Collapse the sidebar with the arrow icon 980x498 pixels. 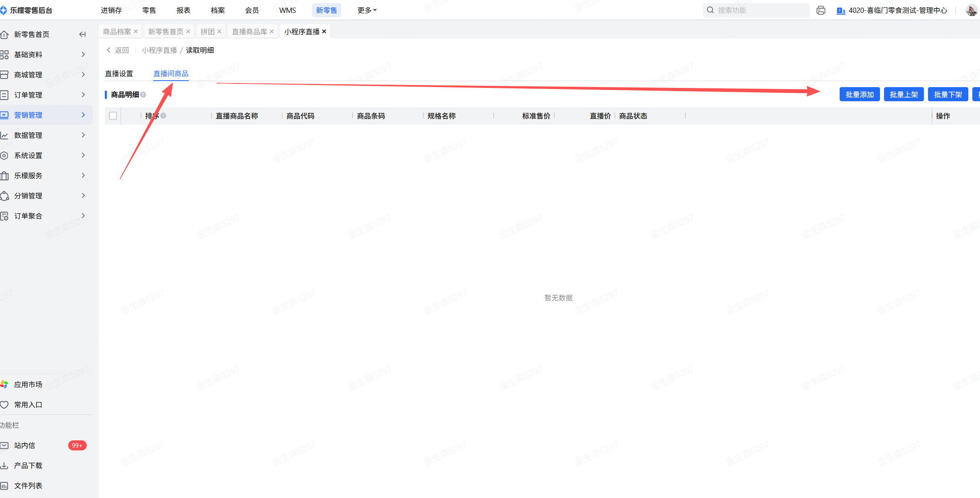tap(82, 34)
